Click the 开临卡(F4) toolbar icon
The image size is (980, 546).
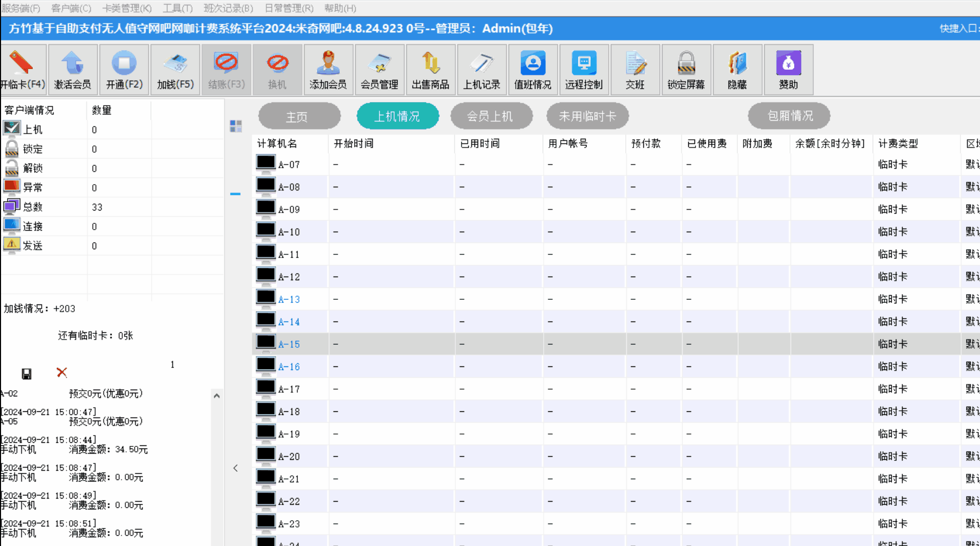click(22, 70)
